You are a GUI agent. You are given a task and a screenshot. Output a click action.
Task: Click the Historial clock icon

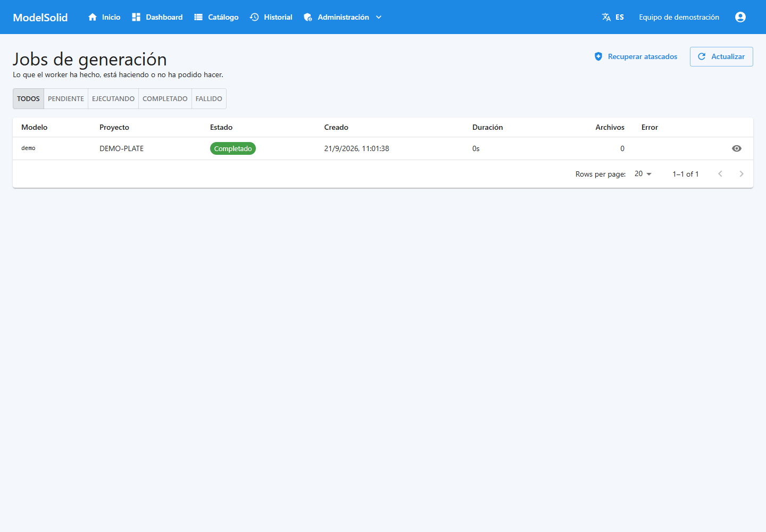pyautogui.click(x=254, y=17)
